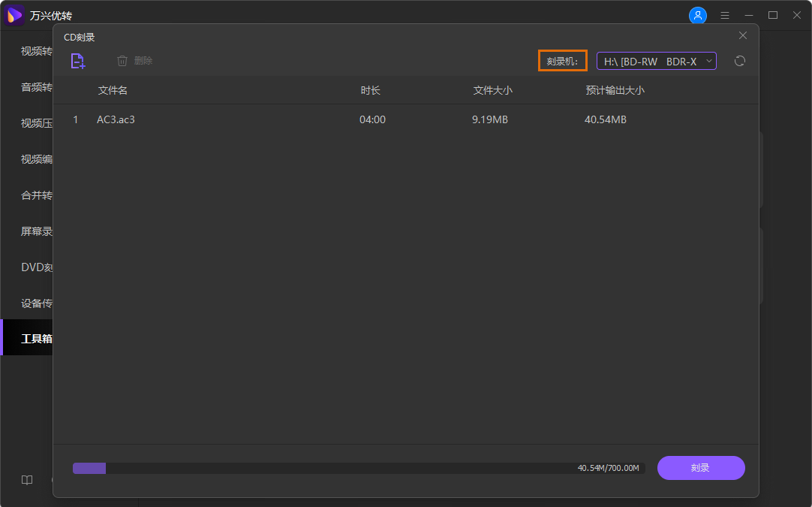The image size is (812, 507).
Task: Click the 40.54M/700.00M capacity text
Action: 608,468
